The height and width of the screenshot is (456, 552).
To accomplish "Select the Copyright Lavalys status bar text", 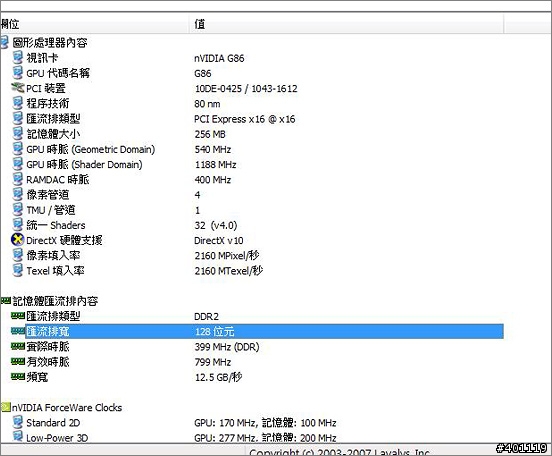I will coord(339,452).
